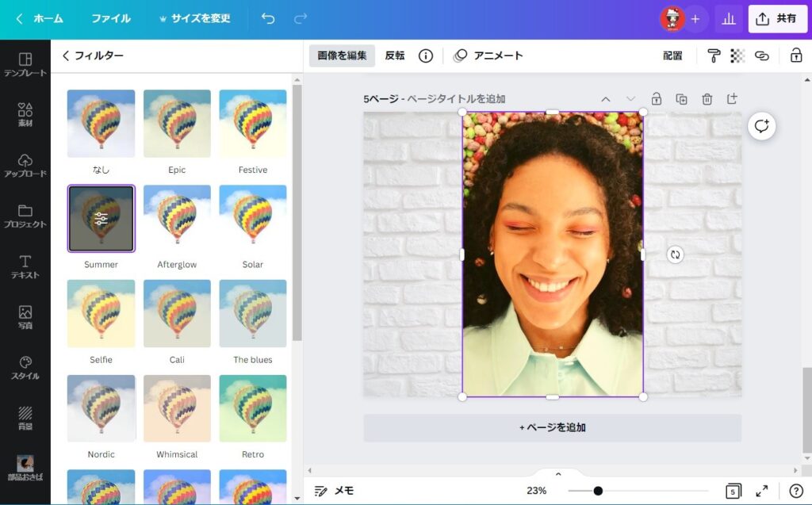Open the ファイル menu

pos(111,19)
